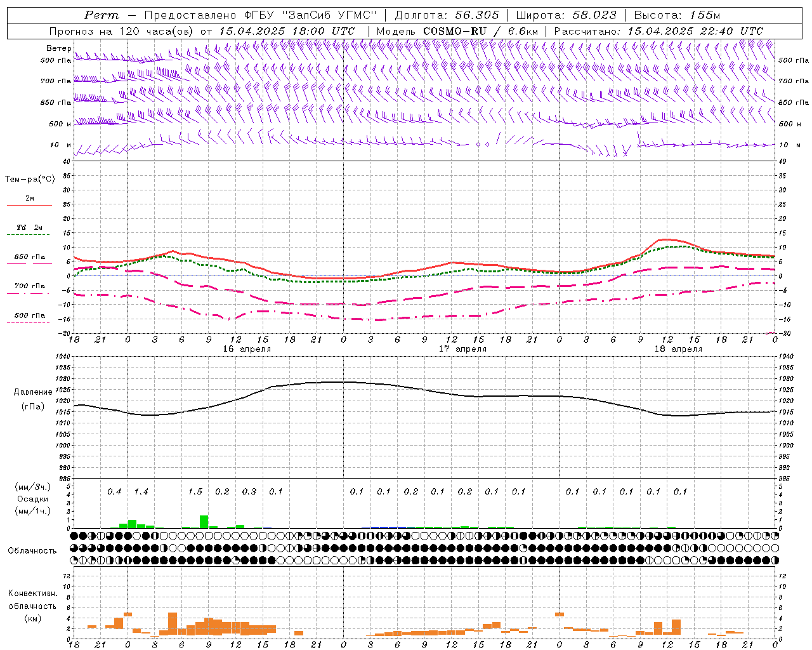Click the "Тем-ра(°C)" temperature panel label

(x=30, y=179)
